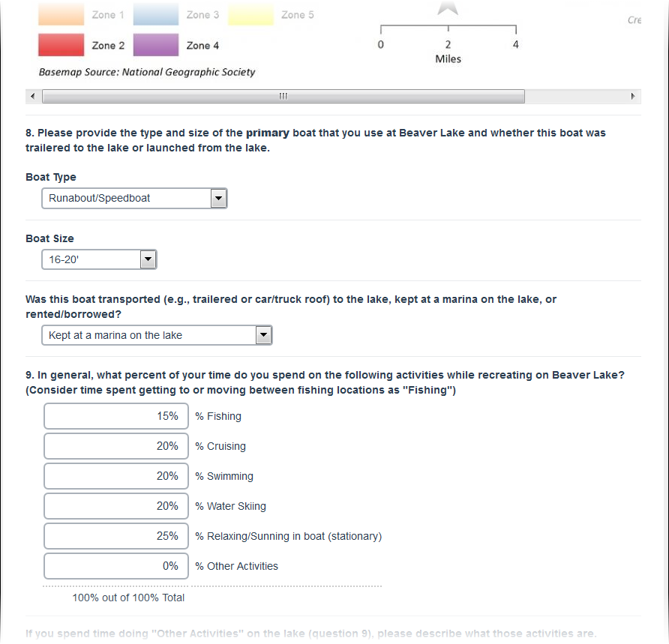669x644 pixels.
Task: Click the horizontal scrollbar left arrow
Action: point(32,97)
